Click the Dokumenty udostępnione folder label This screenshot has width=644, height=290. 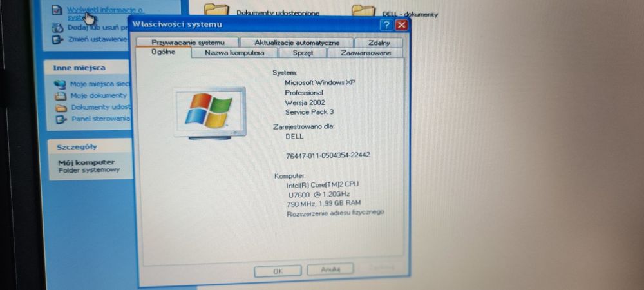(x=278, y=13)
